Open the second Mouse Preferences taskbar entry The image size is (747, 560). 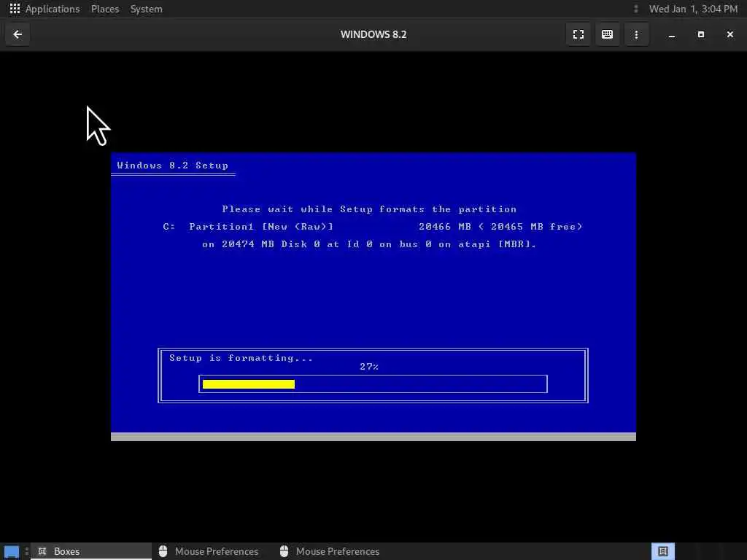[x=330, y=551]
